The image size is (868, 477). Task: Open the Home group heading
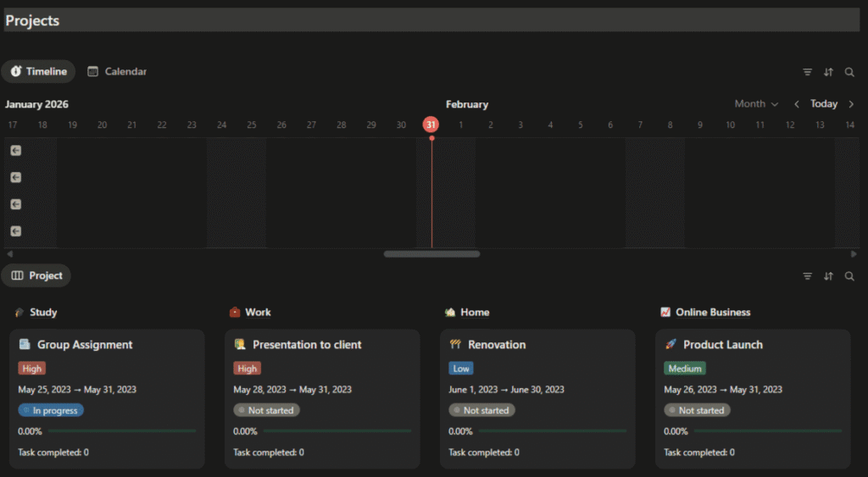(x=475, y=312)
